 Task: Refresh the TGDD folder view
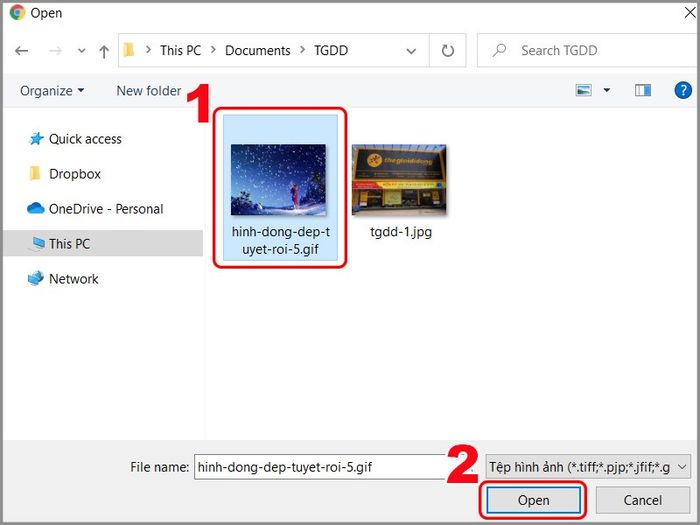(x=447, y=51)
